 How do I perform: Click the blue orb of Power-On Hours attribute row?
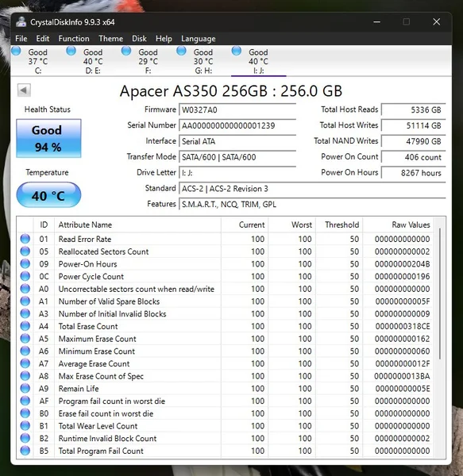(x=25, y=264)
